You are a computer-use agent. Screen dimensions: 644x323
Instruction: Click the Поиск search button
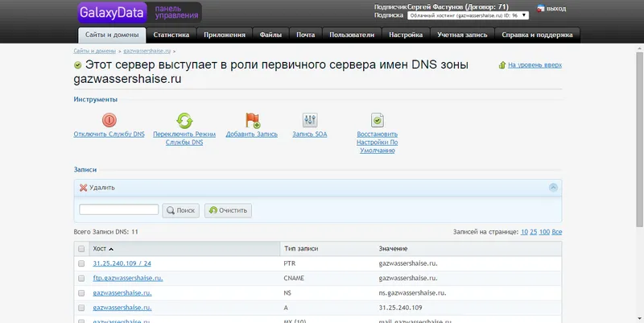(180, 210)
